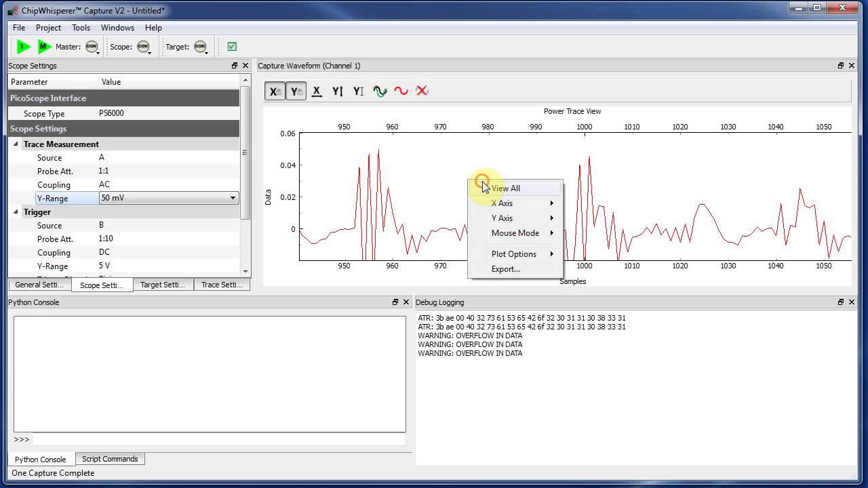Toggle the Y axis lock button

(x=296, y=91)
